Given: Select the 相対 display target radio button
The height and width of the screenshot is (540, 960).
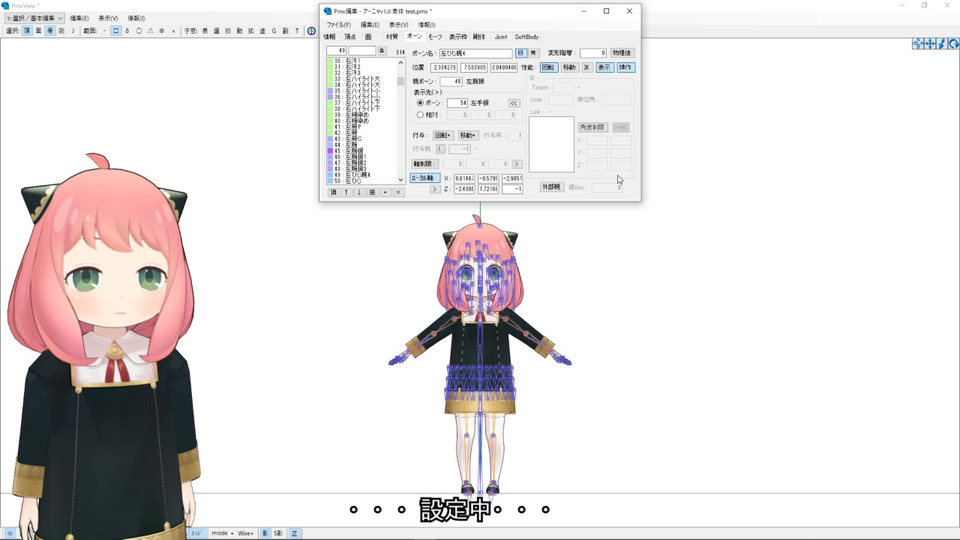Looking at the screenshot, I should tap(420, 114).
